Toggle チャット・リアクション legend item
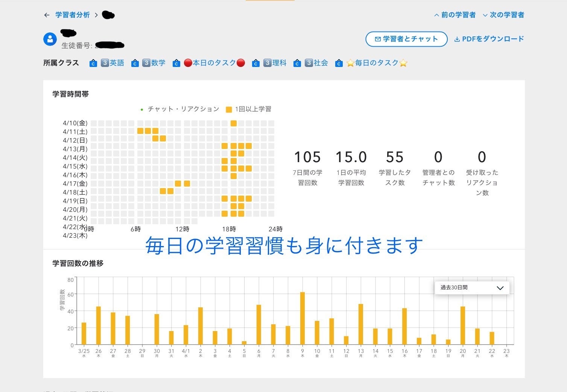Viewport: 567px width, 392px height. point(180,109)
